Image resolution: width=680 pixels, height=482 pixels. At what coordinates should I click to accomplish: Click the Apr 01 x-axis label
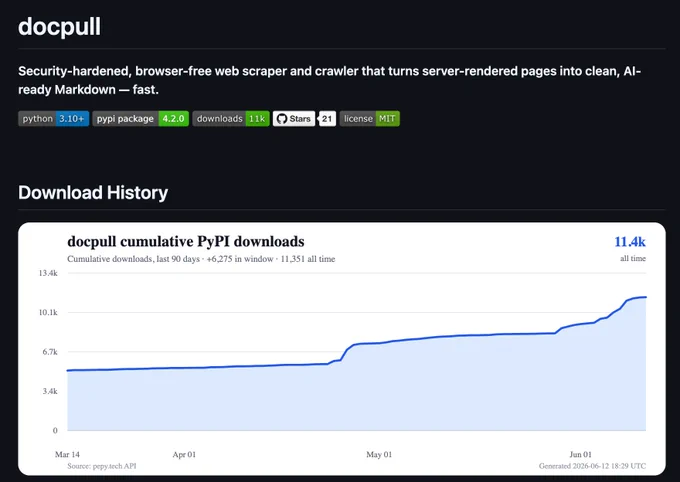[x=184, y=454]
